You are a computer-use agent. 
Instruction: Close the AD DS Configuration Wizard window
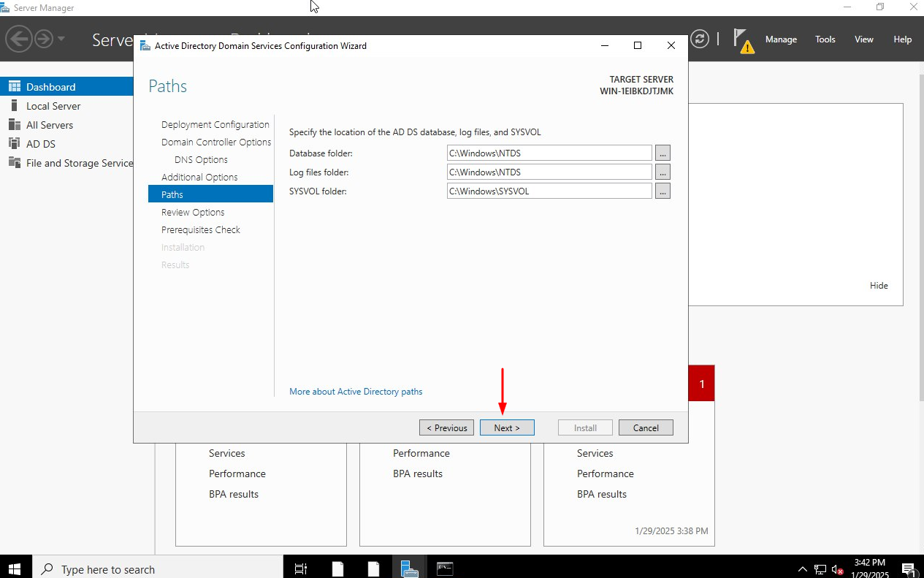click(671, 45)
